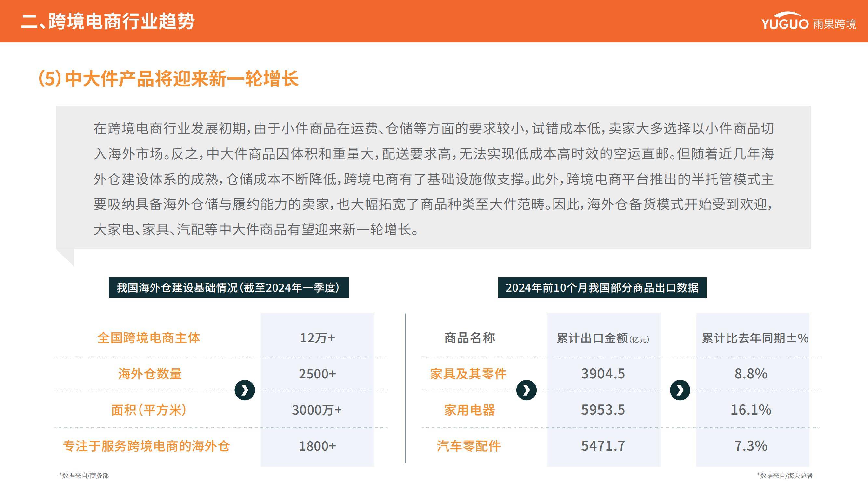This screenshot has width=868, height=489.
Task: Select the growth value 7.3%
Action: click(x=751, y=446)
